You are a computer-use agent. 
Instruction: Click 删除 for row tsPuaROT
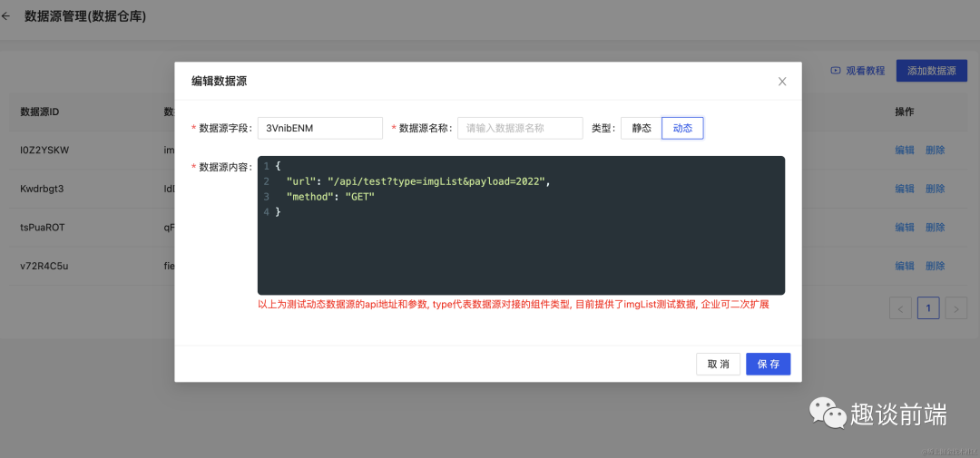click(x=935, y=228)
